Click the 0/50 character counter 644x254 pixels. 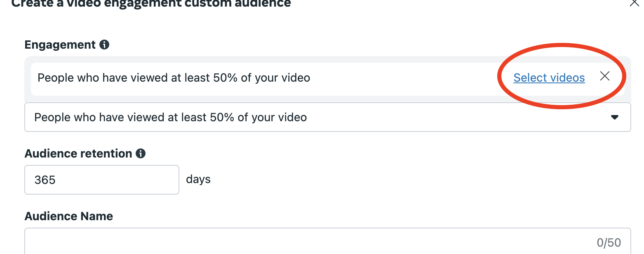pyautogui.click(x=609, y=243)
